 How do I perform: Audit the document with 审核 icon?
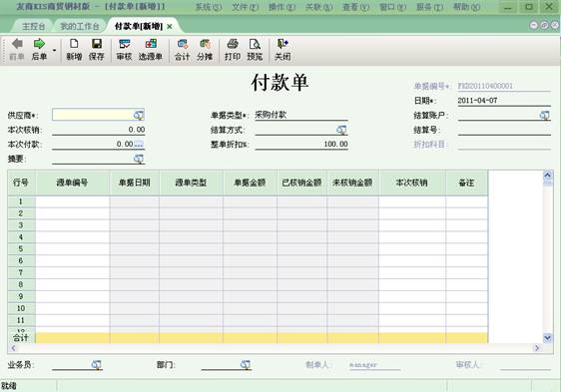click(124, 49)
